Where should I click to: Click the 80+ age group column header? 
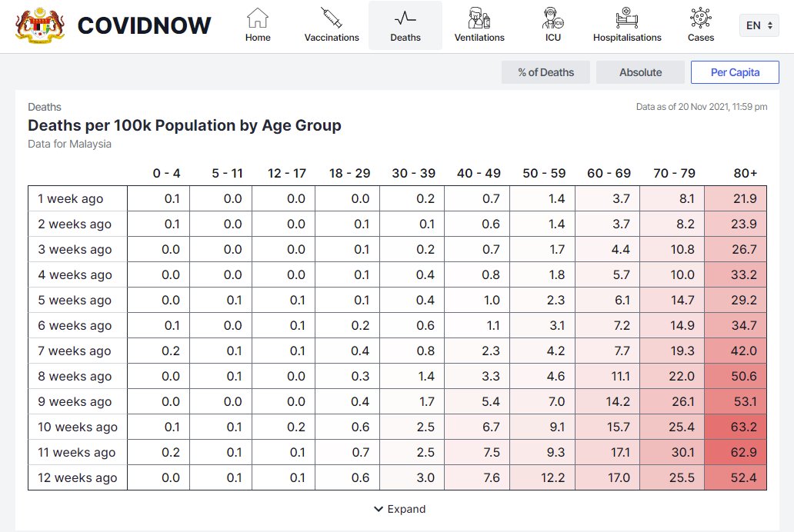pos(745,174)
